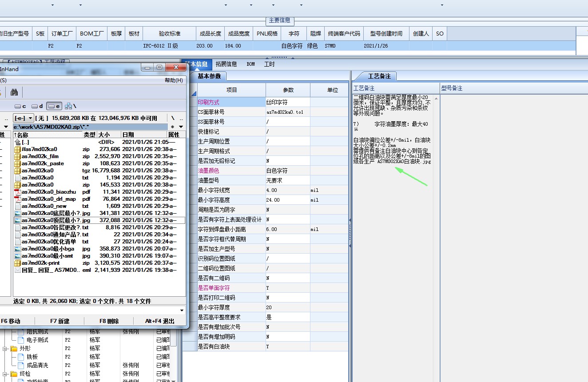Click the as7md02ka0 txt file icon
Viewport: 588px width, 382px height.
pos(17,178)
